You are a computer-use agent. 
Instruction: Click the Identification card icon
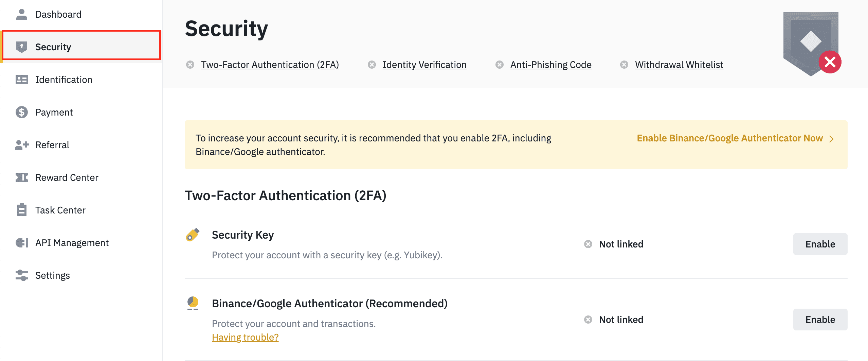22,80
